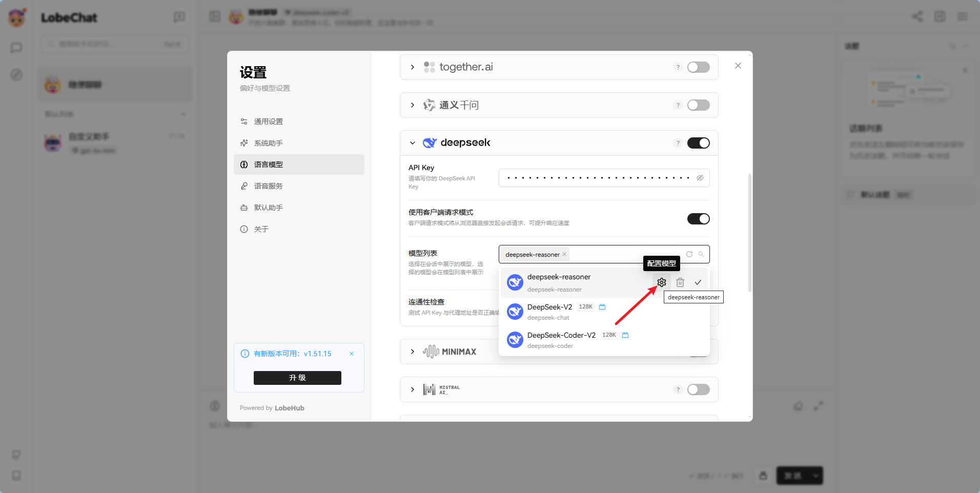Refresh the model list with the fetch icon
Screen dimensions: 980x493
pyautogui.click(x=689, y=254)
